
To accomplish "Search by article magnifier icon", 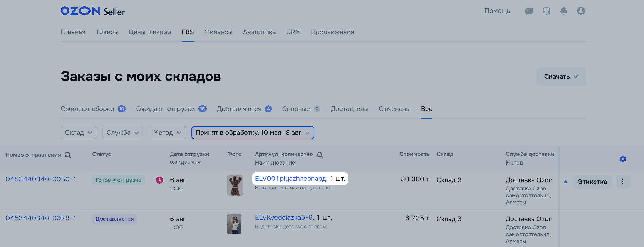I will click(x=319, y=155).
